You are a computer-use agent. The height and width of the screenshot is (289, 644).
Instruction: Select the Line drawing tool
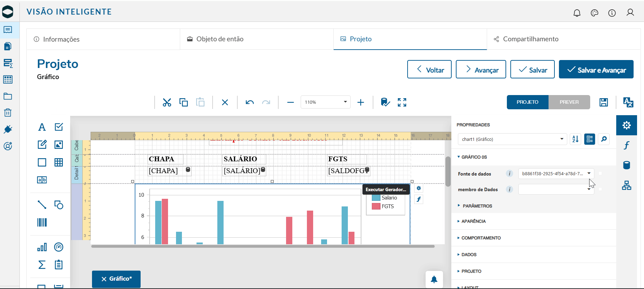[42, 205]
